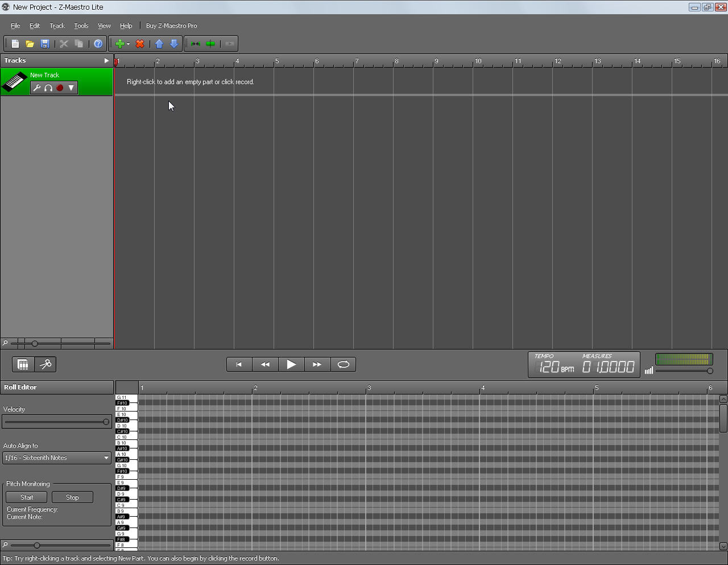
Task: Click the grayed-out rightmost toolbar icon
Action: (x=230, y=44)
